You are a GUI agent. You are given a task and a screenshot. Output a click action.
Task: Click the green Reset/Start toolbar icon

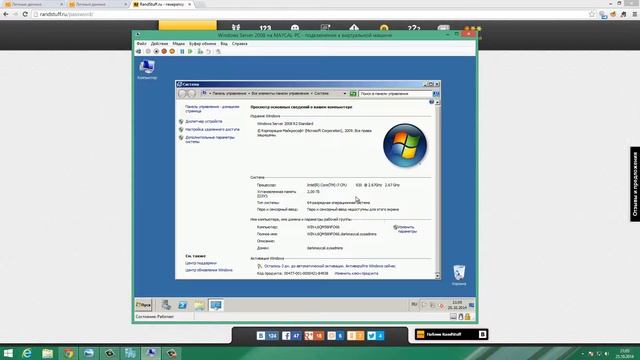point(190,51)
